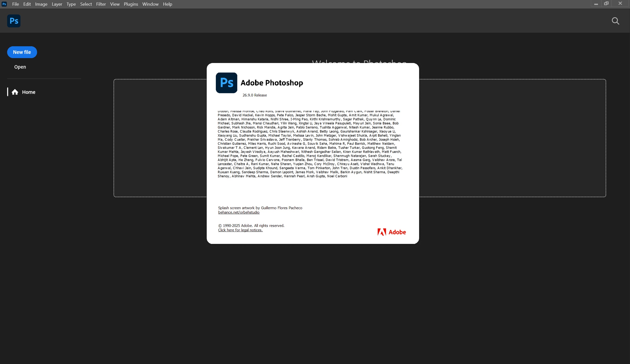The image size is (630, 364).
Task: Open the Edit menu
Action: [27, 4]
